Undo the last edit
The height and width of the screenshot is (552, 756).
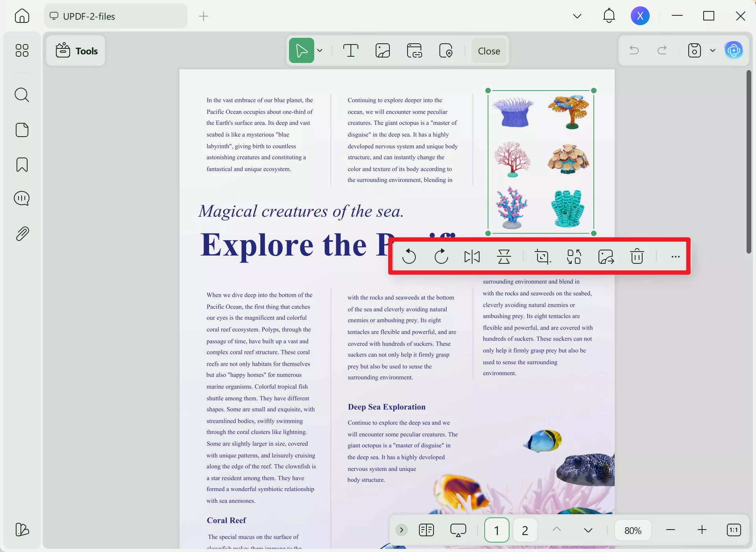(634, 50)
